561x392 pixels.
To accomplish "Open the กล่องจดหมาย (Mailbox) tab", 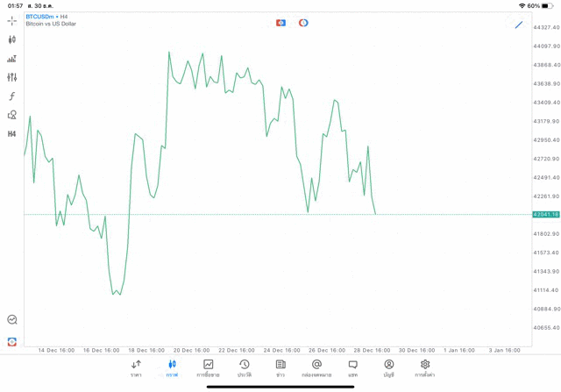I will (316, 368).
